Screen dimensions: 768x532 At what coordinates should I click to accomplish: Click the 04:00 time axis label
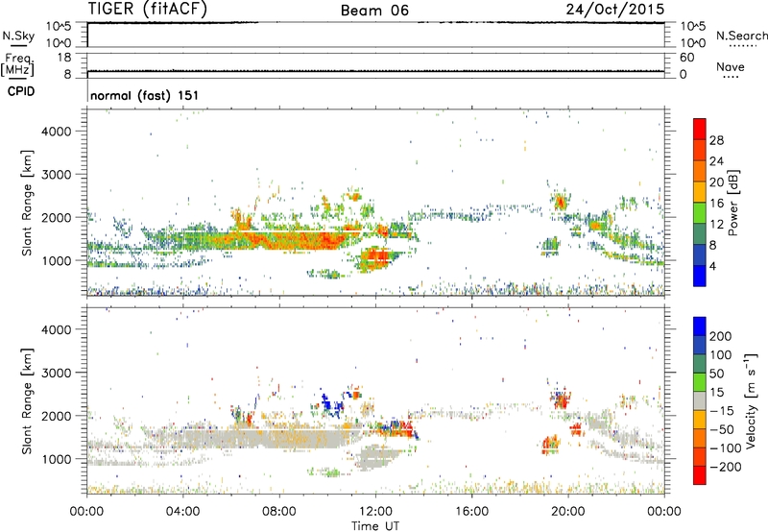(x=183, y=512)
